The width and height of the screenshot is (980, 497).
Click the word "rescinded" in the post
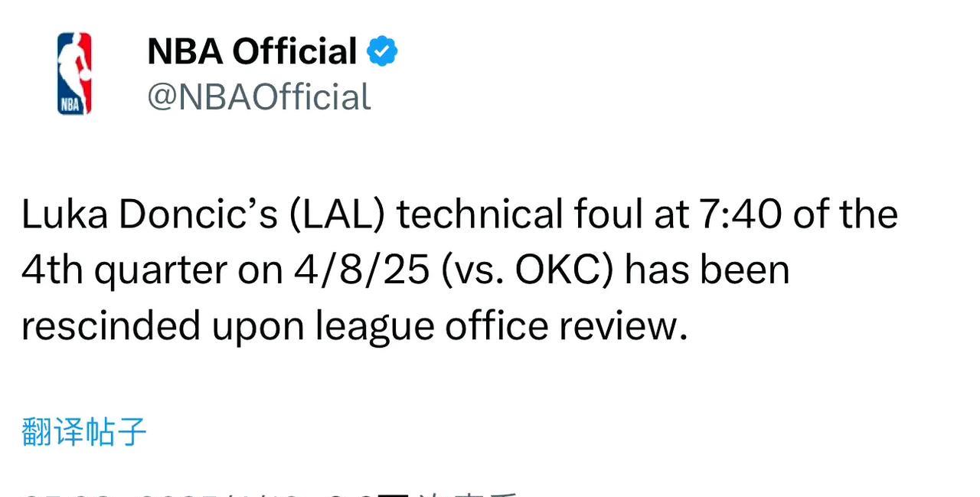click(x=110, y=325)
